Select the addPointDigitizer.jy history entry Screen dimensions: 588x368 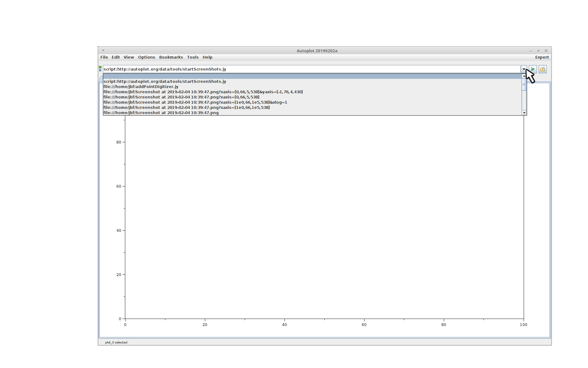tap(312, 87)
